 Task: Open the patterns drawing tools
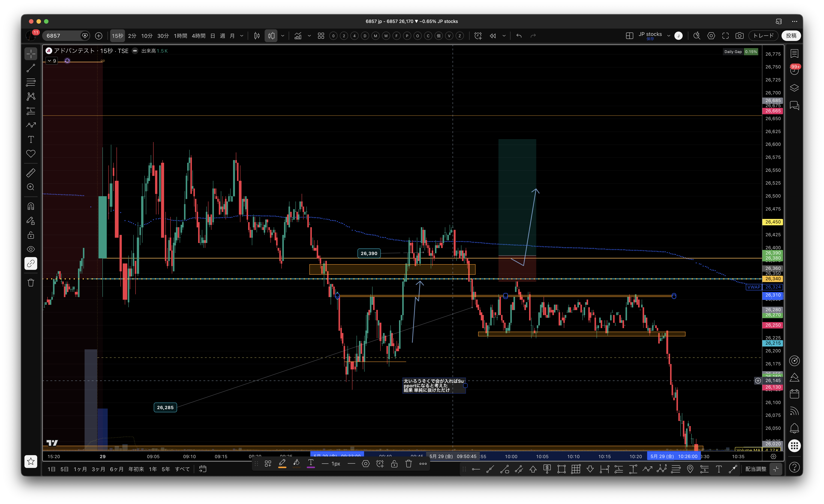click(31, 97)
